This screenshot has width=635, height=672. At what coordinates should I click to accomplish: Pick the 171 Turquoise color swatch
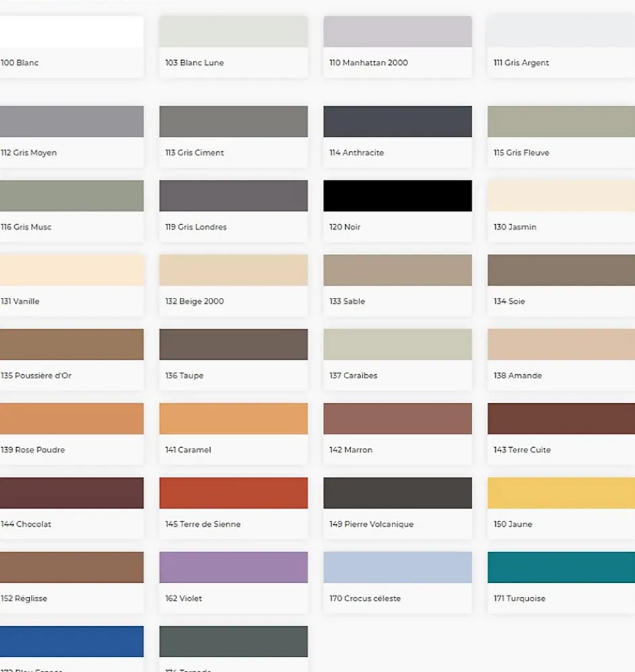click(x=561, y=567)
